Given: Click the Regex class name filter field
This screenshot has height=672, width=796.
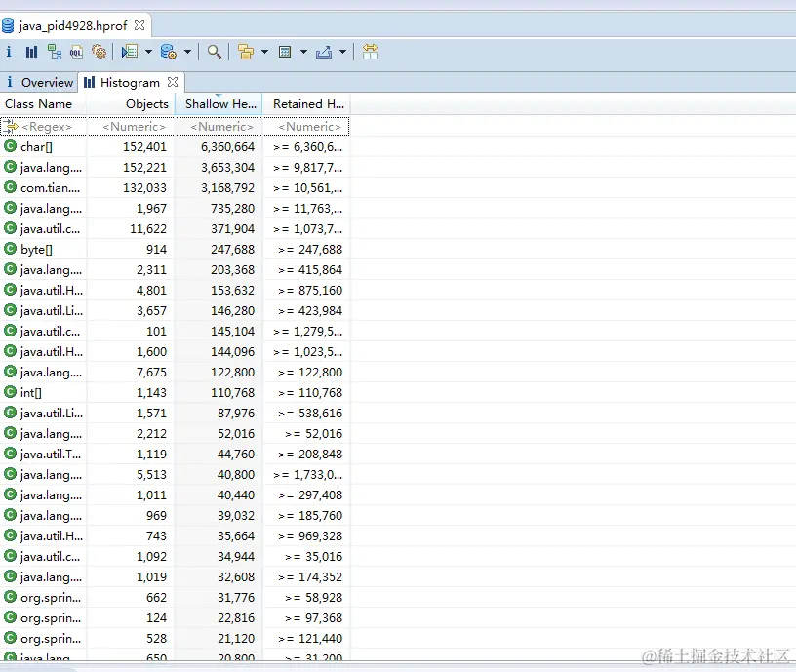Looking at the screenshot, I should tap(44, 127).
